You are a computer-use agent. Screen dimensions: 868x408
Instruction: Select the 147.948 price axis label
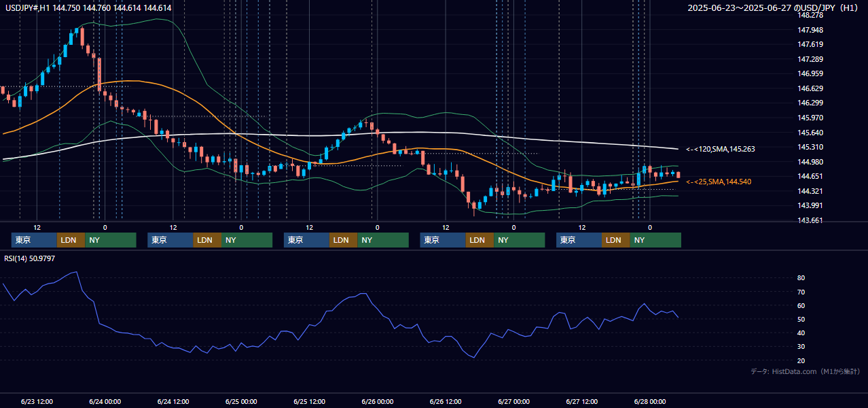809,30
